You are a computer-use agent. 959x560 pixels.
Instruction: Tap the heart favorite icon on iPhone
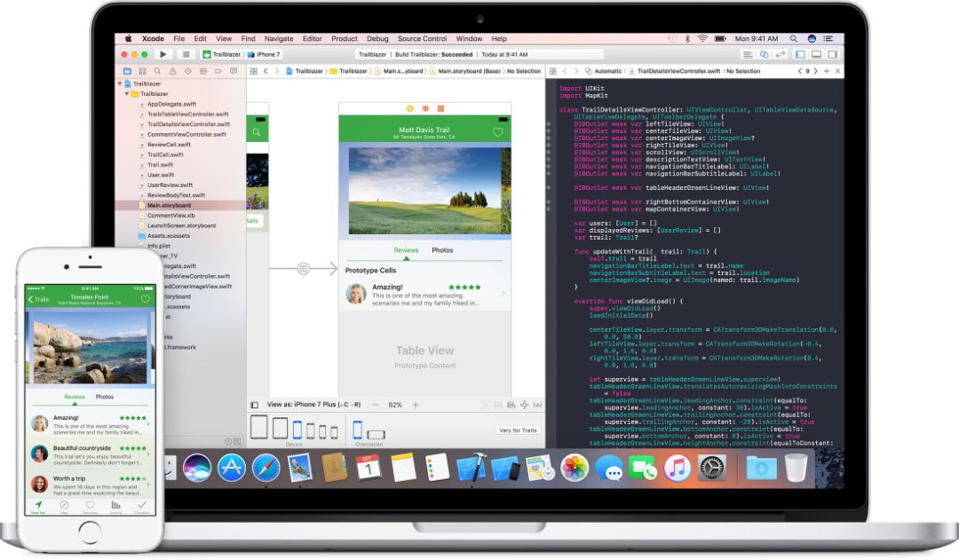click(x=146, y=299)
